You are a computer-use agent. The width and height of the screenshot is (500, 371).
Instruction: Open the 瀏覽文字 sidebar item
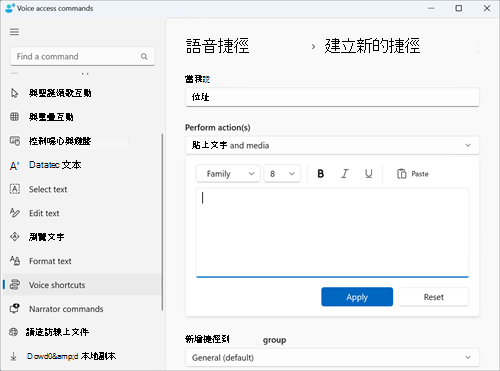(82, 237)
